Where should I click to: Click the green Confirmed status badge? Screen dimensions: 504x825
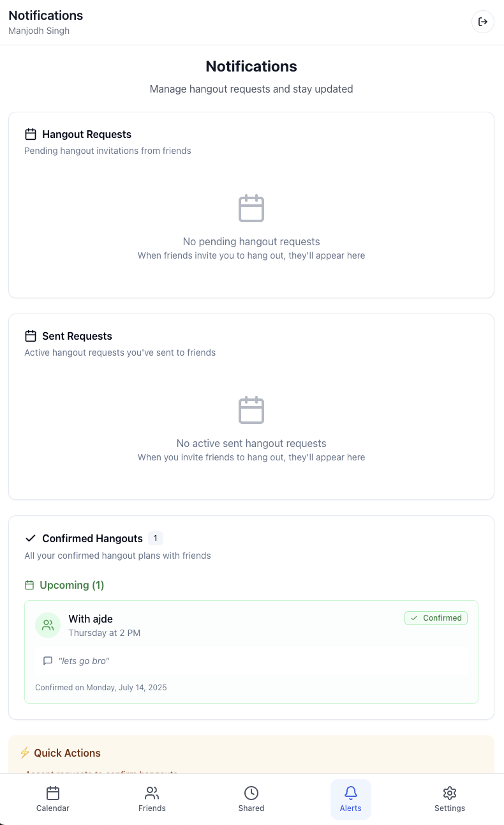coord(436,618)
